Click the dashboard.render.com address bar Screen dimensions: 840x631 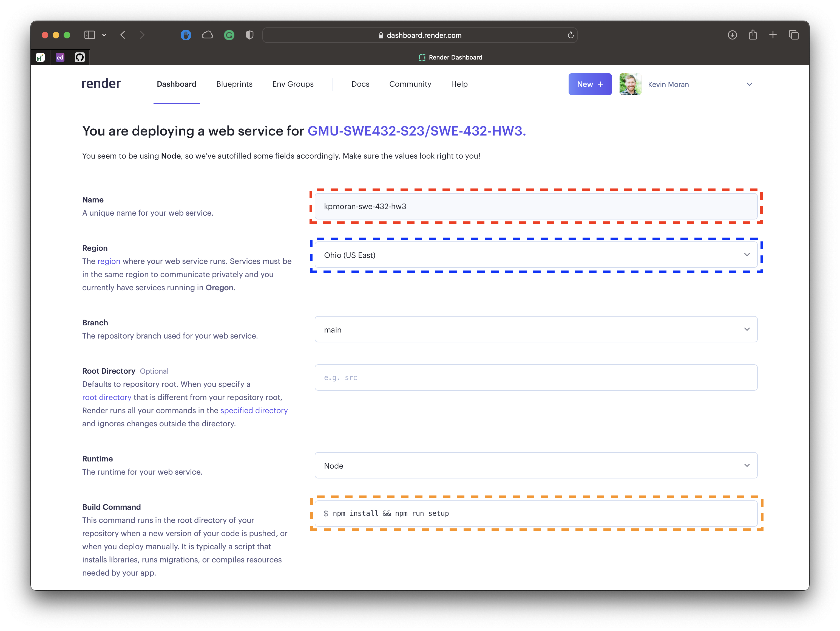tap(420, 35)
